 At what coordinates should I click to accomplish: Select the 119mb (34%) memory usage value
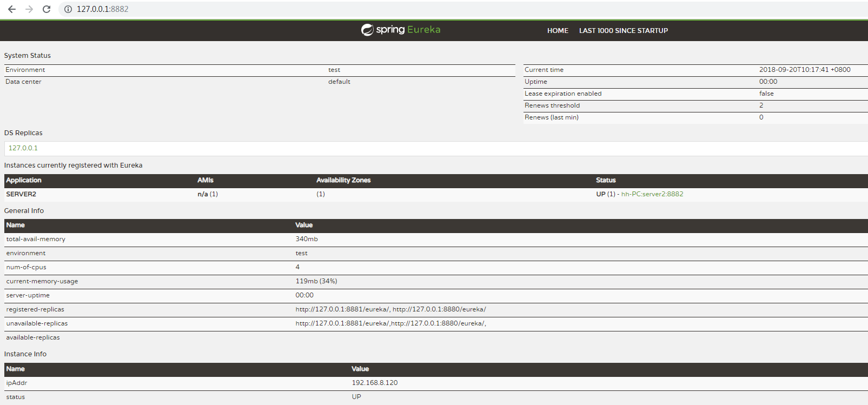(x=316, y=281)
